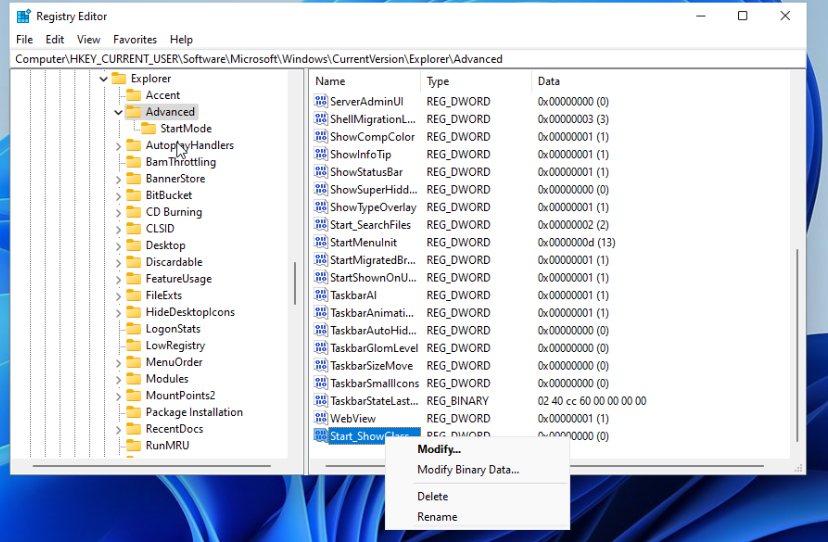Image resolution: width=828 pixels, height=542 pixels.
Task: Click the WebView value icon
Action: (x=321, y=418)
